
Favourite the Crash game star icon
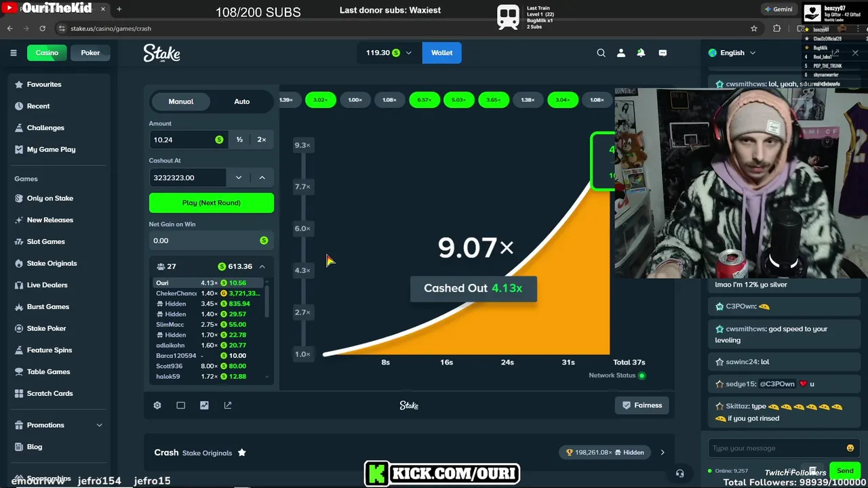[x=241, y=453]
